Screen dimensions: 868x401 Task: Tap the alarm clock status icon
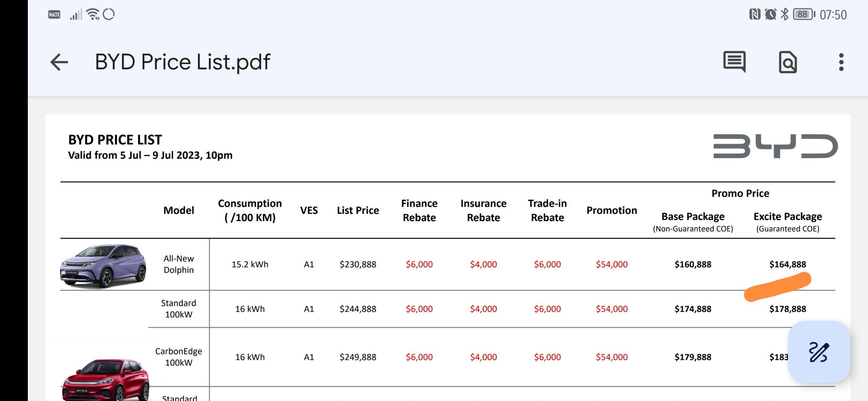pos(770,14)
